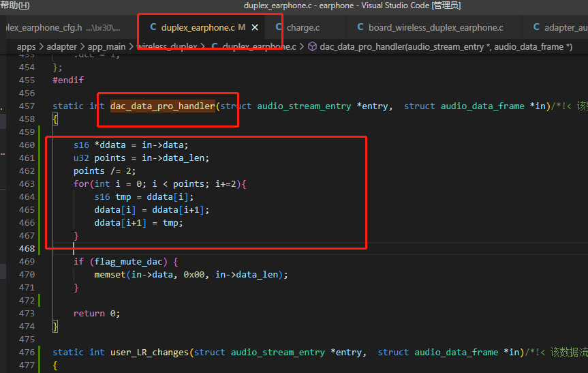Image resolution: width=588 pixels, height=373 pixels.
Task: Switch to the charge.c tab
Action: tap(303, 27)
